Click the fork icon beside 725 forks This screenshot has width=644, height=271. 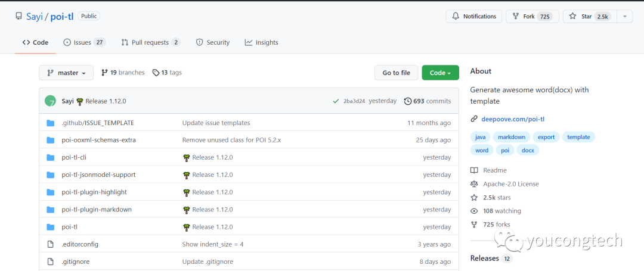[x=474, y=225]
